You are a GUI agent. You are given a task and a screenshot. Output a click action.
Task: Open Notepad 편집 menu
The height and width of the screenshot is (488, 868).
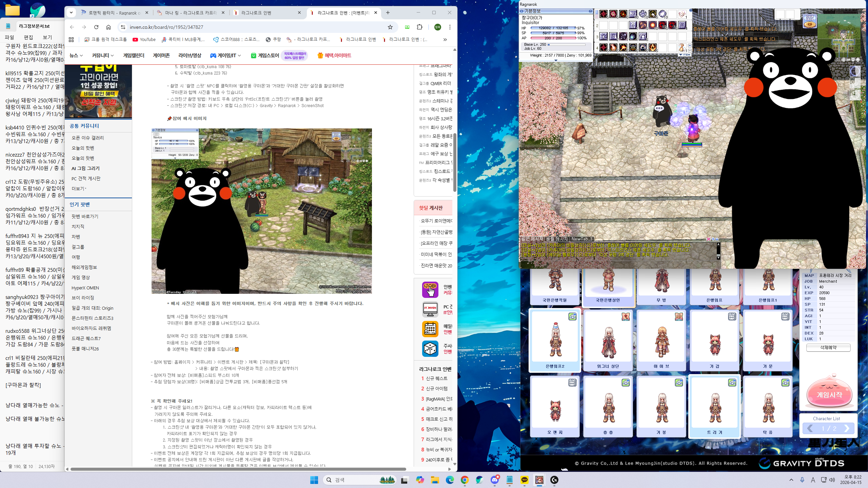28,37
